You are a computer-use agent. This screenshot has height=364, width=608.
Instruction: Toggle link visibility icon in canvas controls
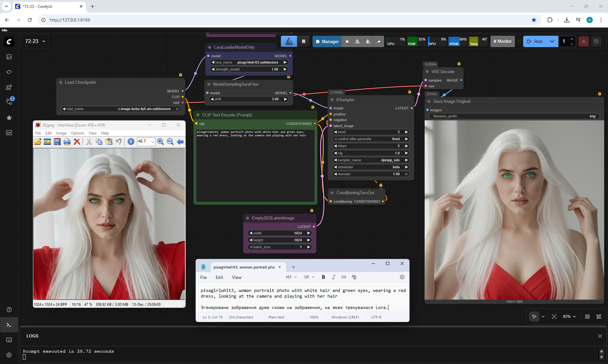599,317
